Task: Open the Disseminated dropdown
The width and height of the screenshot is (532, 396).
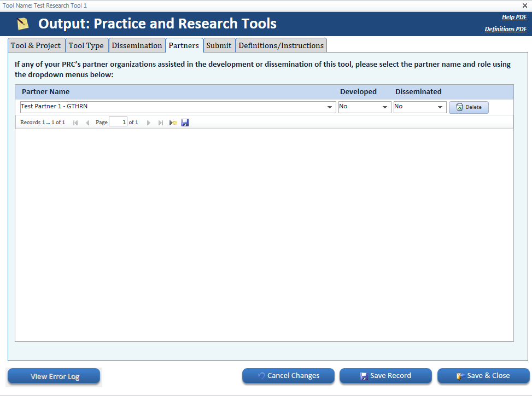Action: click(440, 107)
